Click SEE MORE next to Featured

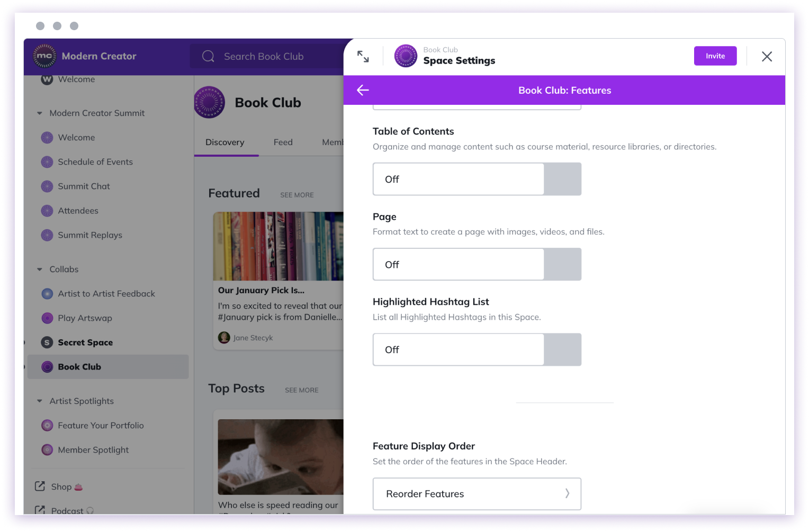point(297,195)
